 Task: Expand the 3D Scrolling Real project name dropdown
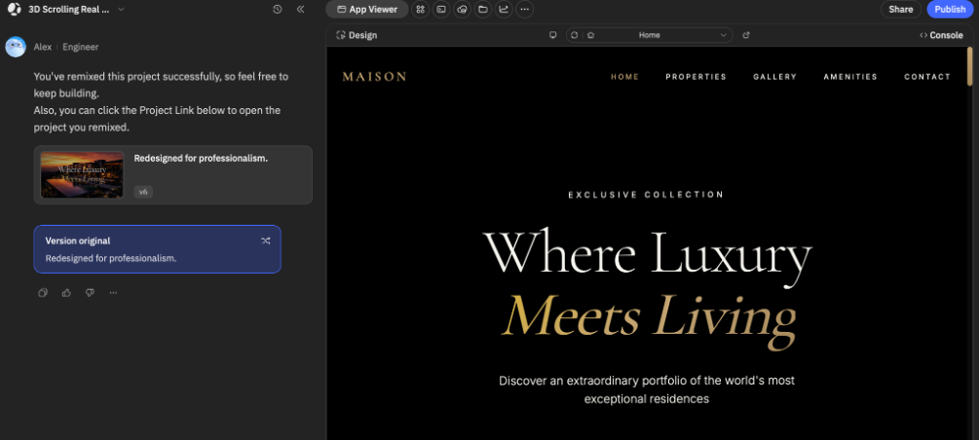pyautogui.click(x=121, y=10)
